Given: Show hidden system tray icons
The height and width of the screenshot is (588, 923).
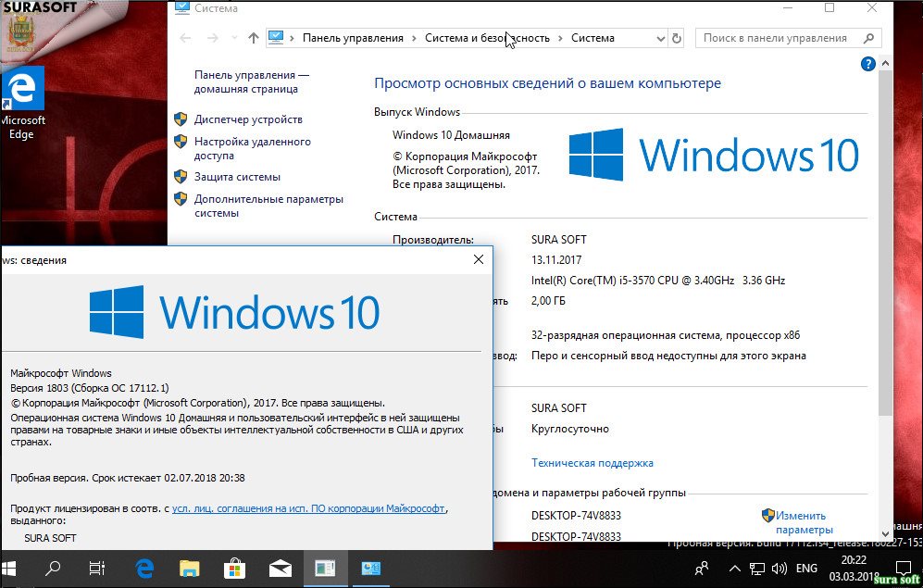Looking at the screenshot, I should pos(735,568).
